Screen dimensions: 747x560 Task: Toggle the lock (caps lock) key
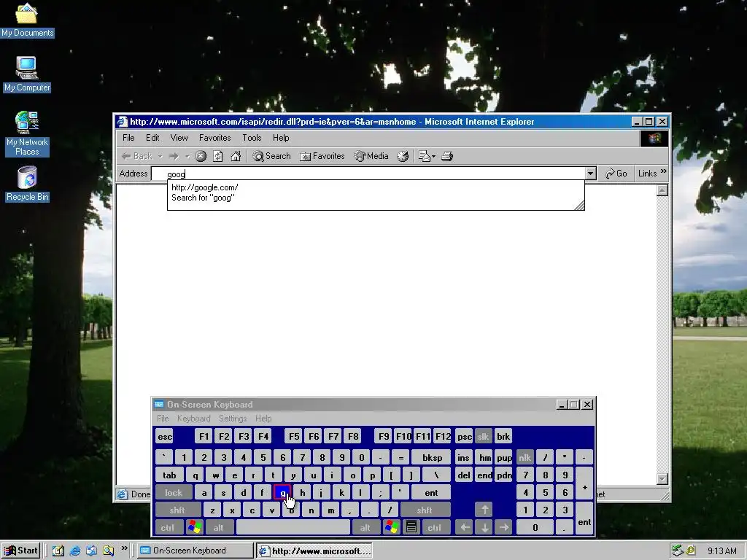click(x=174, y=493)
